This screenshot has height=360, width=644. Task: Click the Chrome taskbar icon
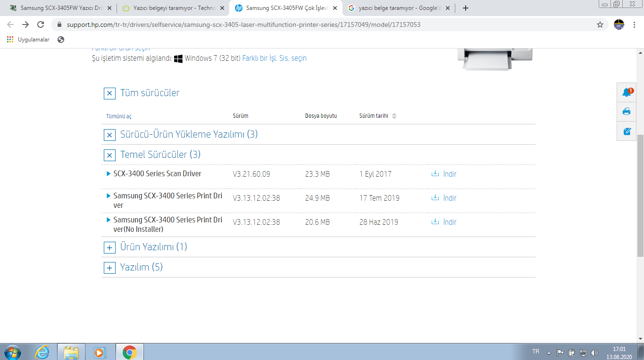pos(129,352)
